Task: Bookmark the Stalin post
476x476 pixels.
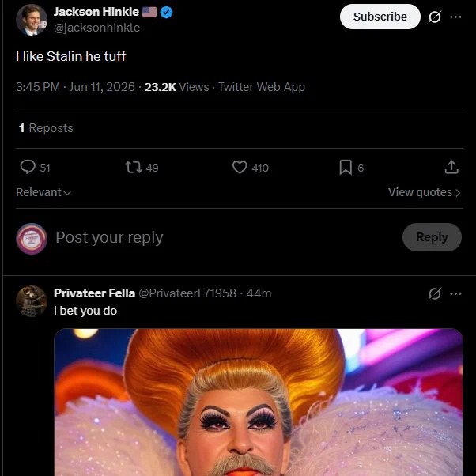Action: point(346,168)
